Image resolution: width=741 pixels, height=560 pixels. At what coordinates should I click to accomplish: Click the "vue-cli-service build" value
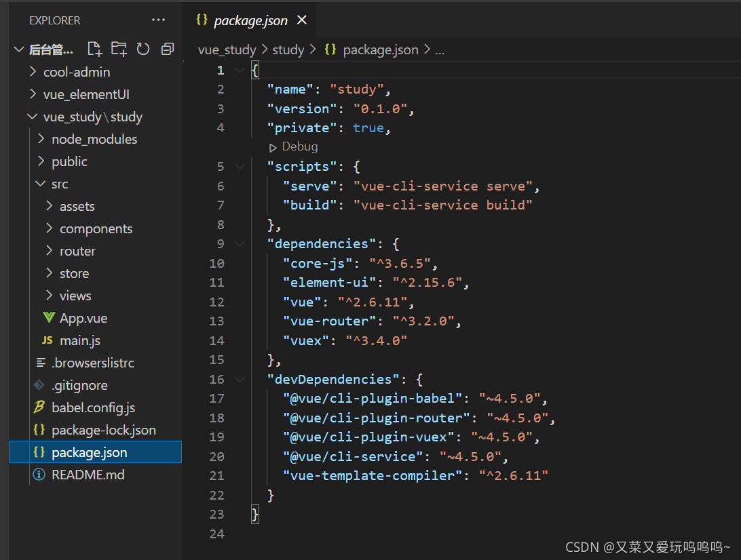click(x=443, y=205)
